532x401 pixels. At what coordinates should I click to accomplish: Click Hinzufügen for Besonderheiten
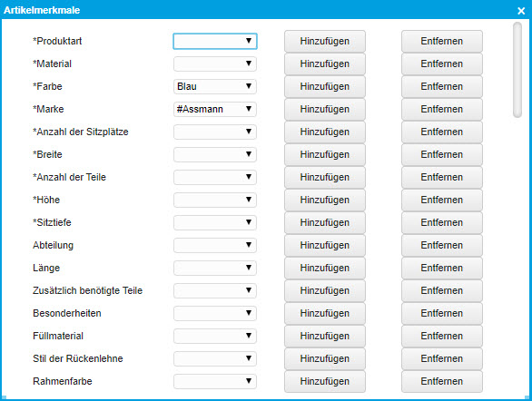325,313
